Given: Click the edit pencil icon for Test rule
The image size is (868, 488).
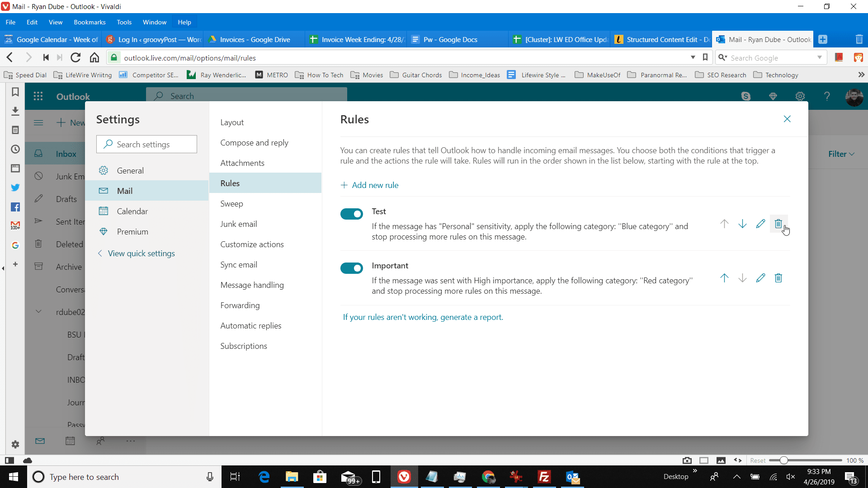Looking at the screenshot, I should pos(760,224).
